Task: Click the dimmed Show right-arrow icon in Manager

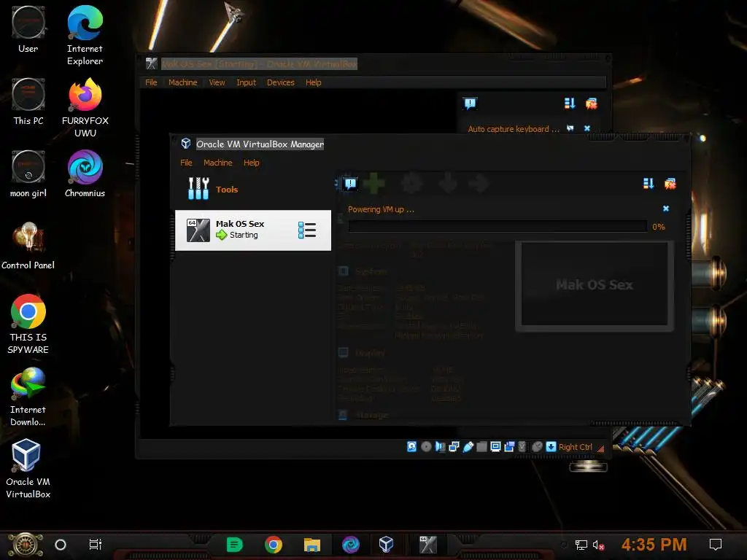Action: tap(479, 183)
